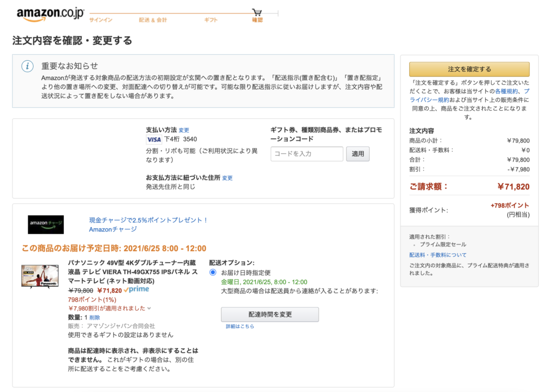Select the お届け日時指定便 radio button

point(213,272)
